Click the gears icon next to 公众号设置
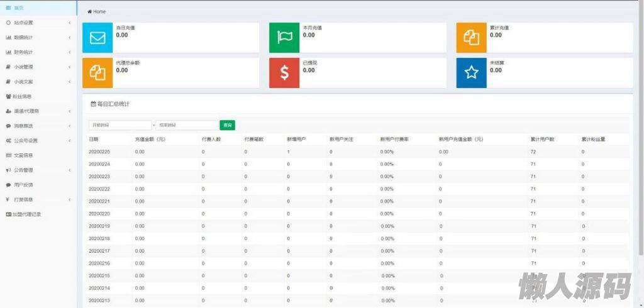Screen dimensions: 644x308 click(8, 141)
